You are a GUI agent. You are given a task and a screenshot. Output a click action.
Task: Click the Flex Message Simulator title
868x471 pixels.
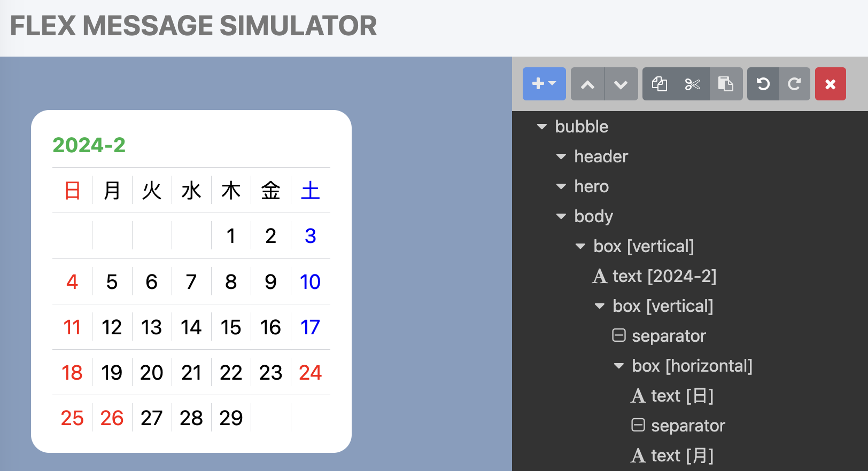193,26
